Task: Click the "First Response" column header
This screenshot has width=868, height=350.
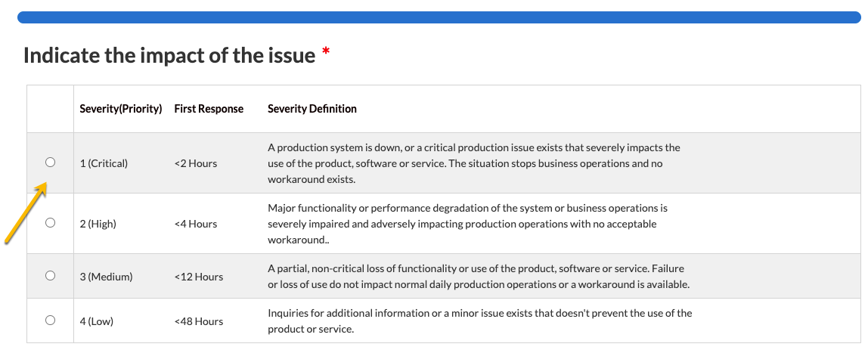Action: pos(209,109)
